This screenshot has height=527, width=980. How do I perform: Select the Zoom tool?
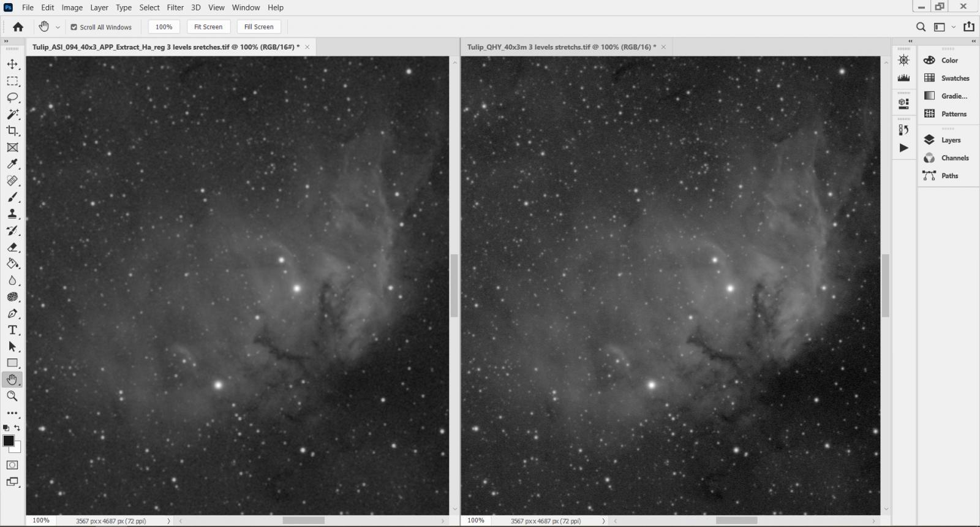[x=12, y=396]
